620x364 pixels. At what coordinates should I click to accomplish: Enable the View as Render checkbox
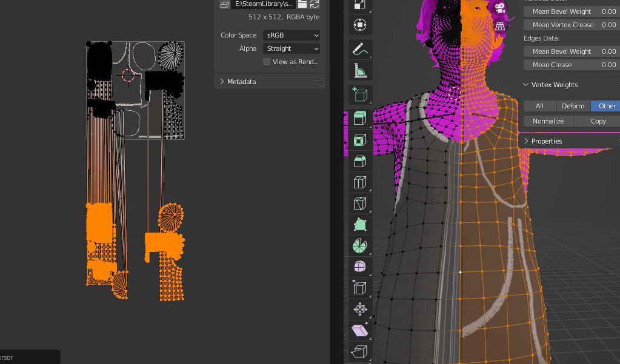coord(267,62)
